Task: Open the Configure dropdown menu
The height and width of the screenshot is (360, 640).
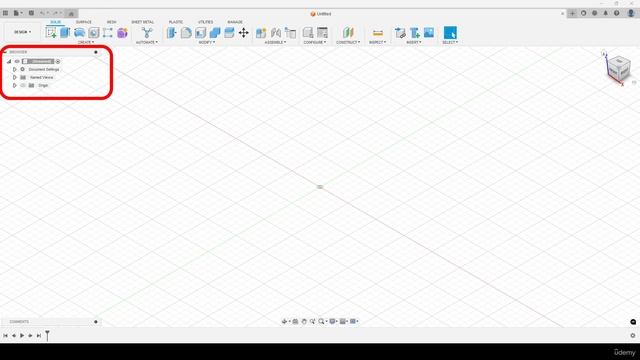Action: tap(315, 42)
